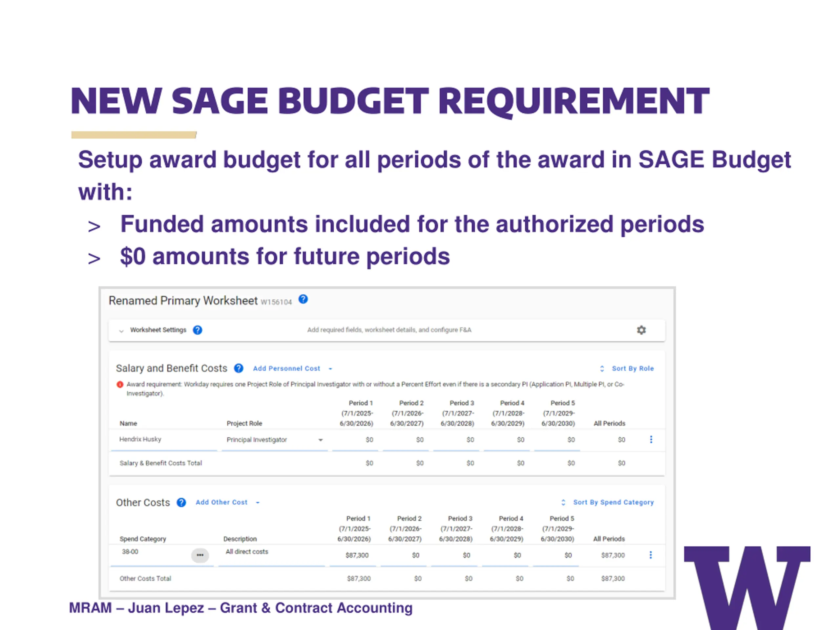This screenshot has height=630, width=840.
Task: Click help icon beside Salary and Benefit Costs
Action: [239, 368]
